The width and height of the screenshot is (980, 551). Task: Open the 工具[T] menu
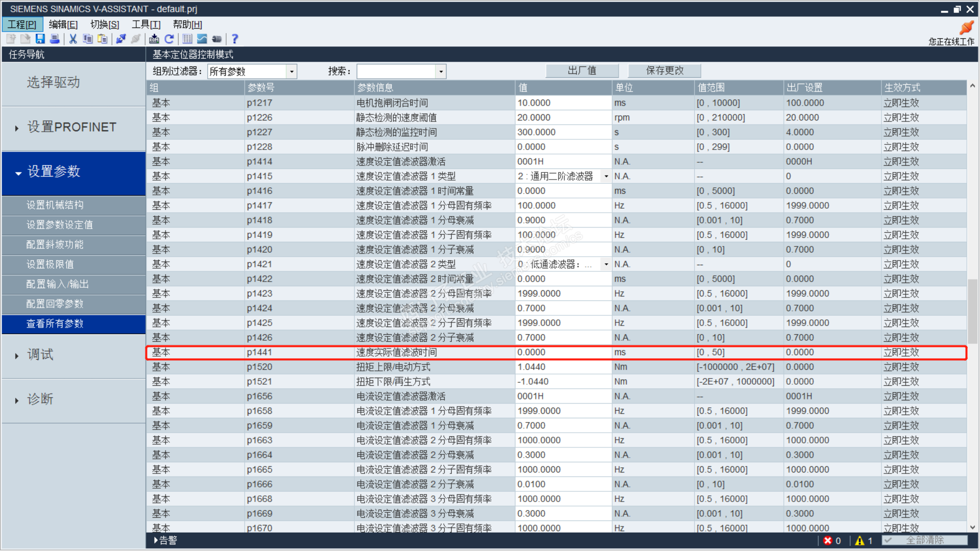click(146, 24)
